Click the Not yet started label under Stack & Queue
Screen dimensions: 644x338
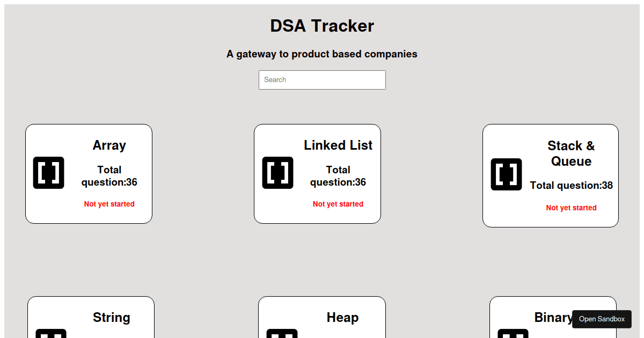pos(571,208)
